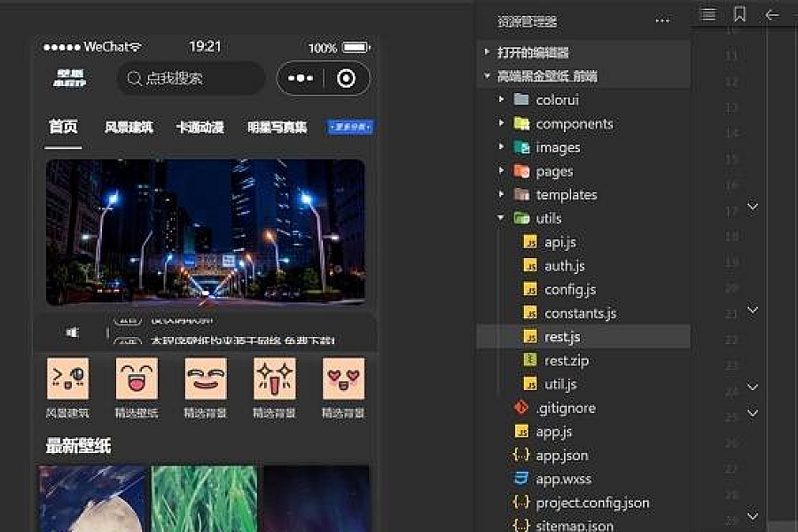The width and height of the screenshot is (798, 532).
Task: Collapse the utils folder arrow
Action: tap(501, 218)
